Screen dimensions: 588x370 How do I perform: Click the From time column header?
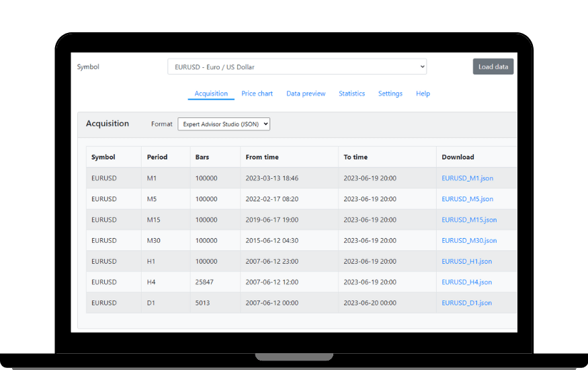[x=262, y=157]
